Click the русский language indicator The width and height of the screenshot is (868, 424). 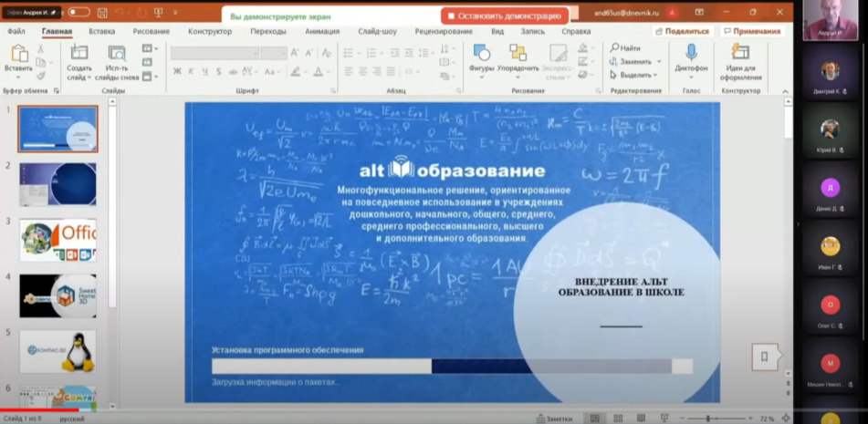click(x=72, y=419)
